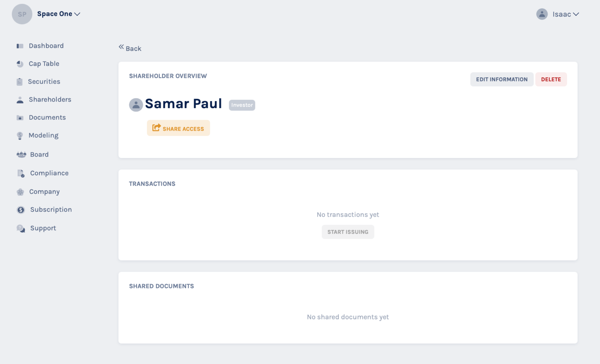Screen dimensions: 600x364
Task: Click the SP company avatar
Action: coord(22,14)
